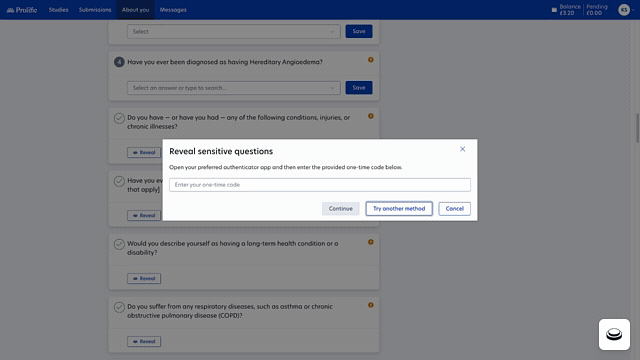Reveal answer for respiratory diseases question

(x=144, y=341)
